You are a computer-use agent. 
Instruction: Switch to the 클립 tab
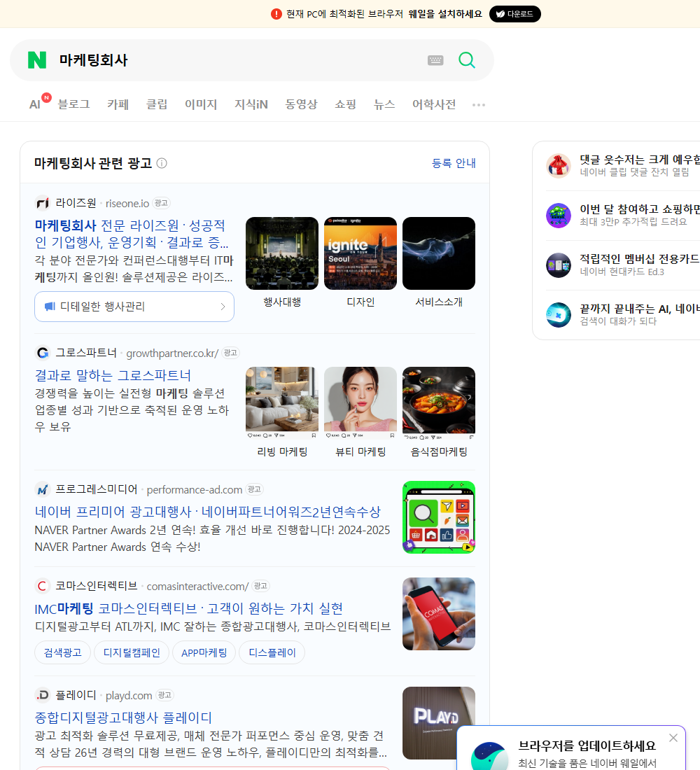tap(157, 104)
